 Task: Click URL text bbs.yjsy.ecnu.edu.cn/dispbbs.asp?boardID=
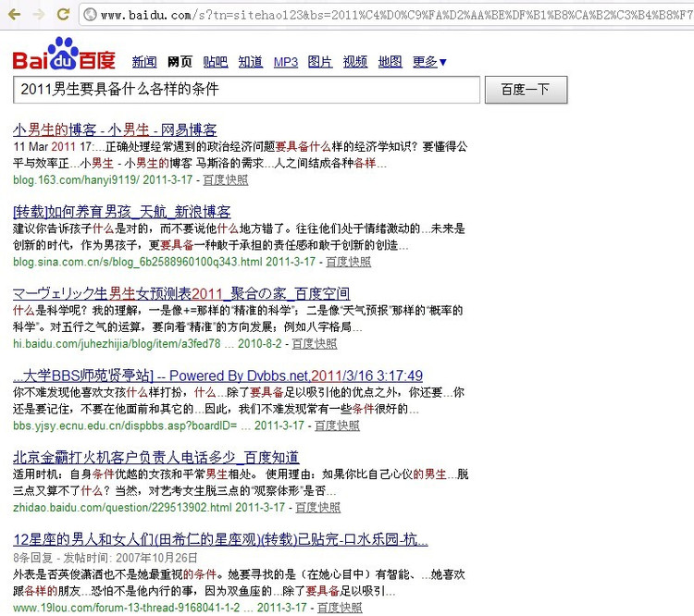point(125,425)
